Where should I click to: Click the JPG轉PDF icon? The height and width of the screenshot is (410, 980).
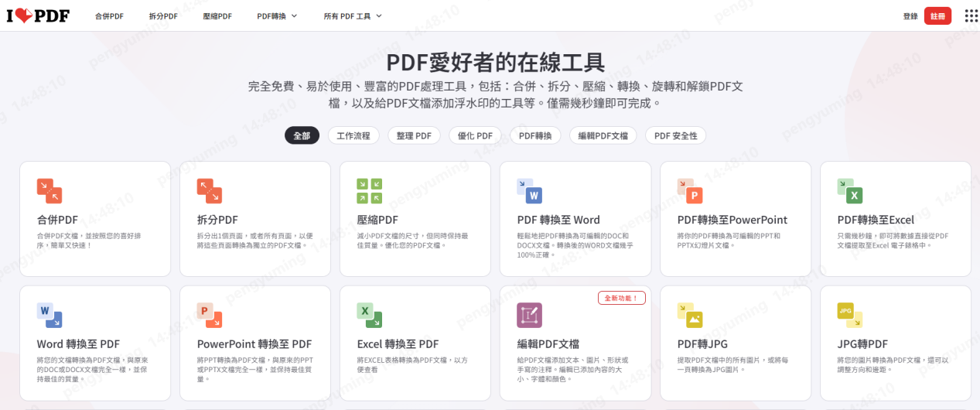[x=849, y=315]
